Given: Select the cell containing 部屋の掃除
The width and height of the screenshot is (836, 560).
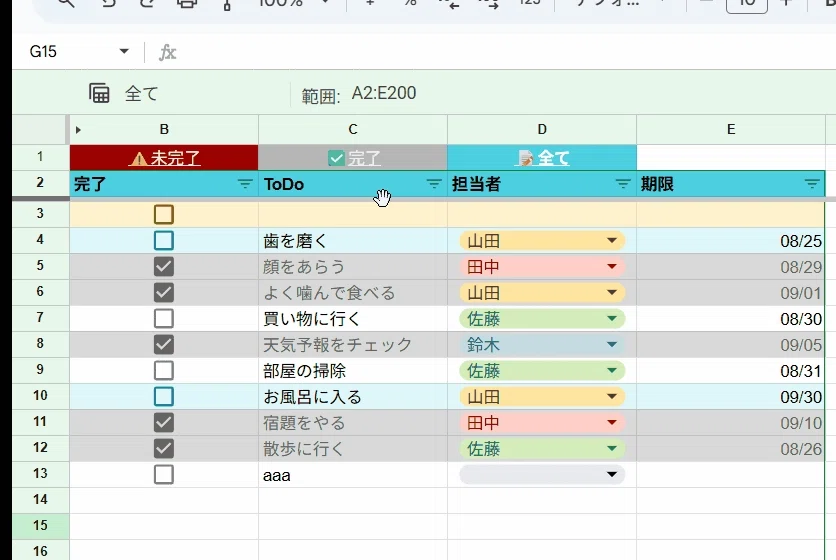Looking at the screenshot, I should coord(353,370).
